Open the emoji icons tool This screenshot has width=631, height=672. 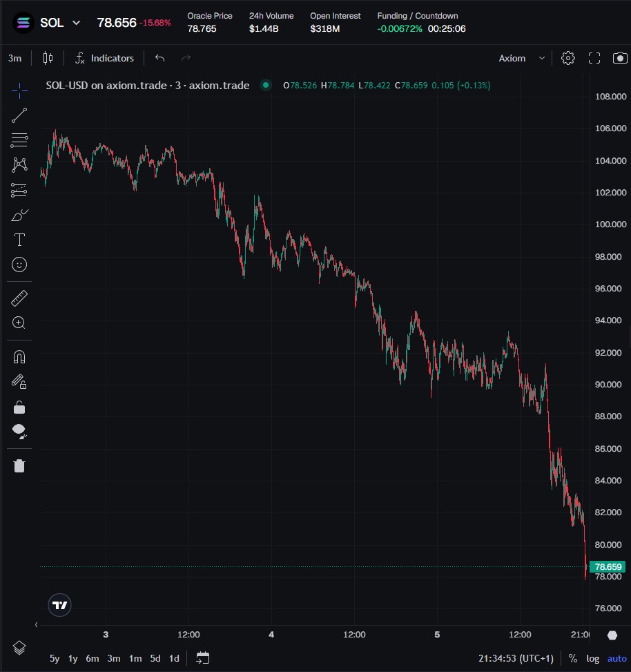coord(19,265)
